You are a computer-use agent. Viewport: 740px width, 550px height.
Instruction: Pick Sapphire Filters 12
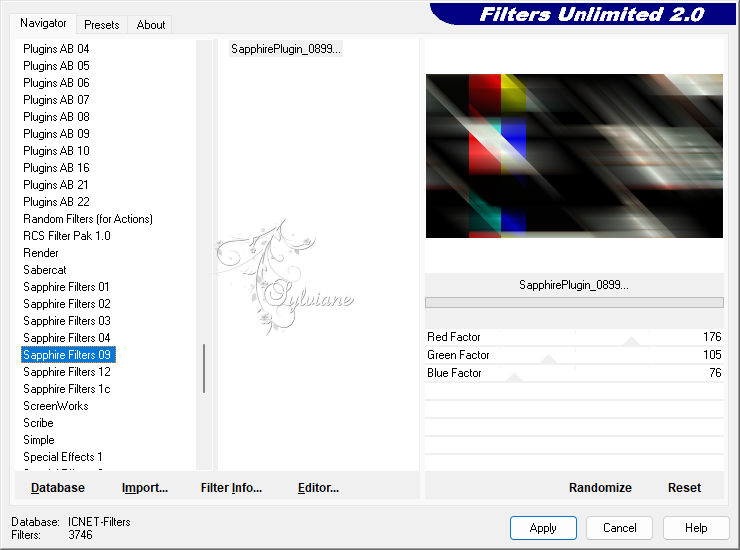click(67, 372)
